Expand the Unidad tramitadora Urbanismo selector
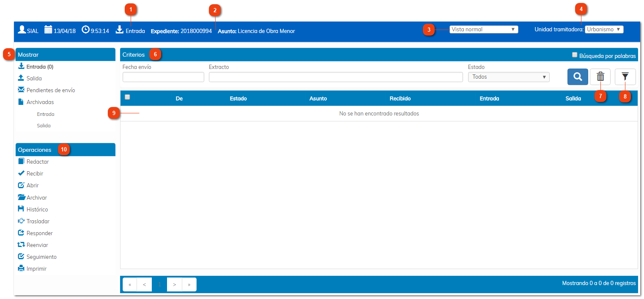 604,29
